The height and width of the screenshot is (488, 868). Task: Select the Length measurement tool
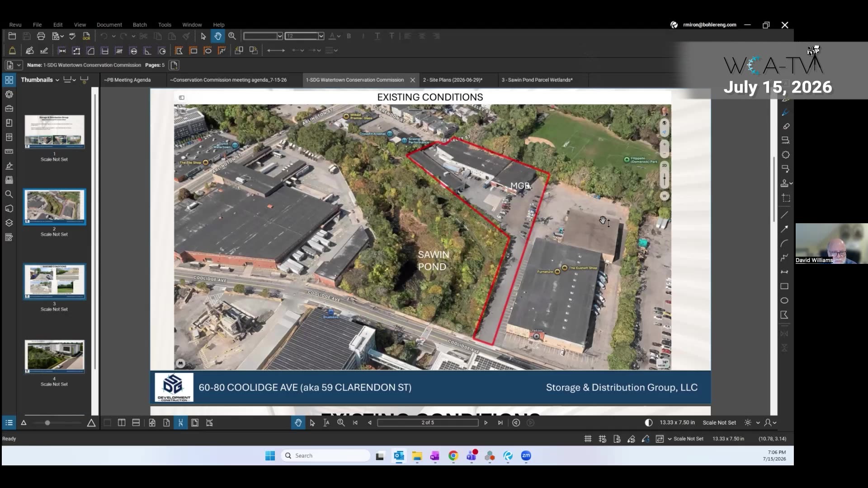coord(62,51)
